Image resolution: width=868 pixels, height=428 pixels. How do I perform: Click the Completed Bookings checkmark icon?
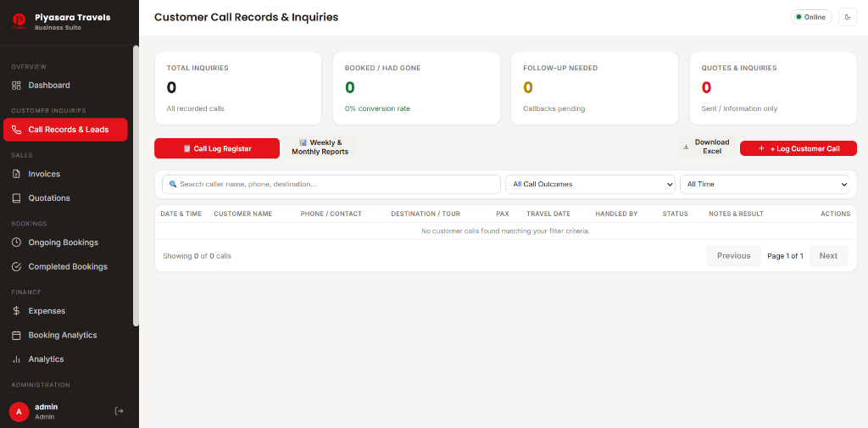coord(17,266)
